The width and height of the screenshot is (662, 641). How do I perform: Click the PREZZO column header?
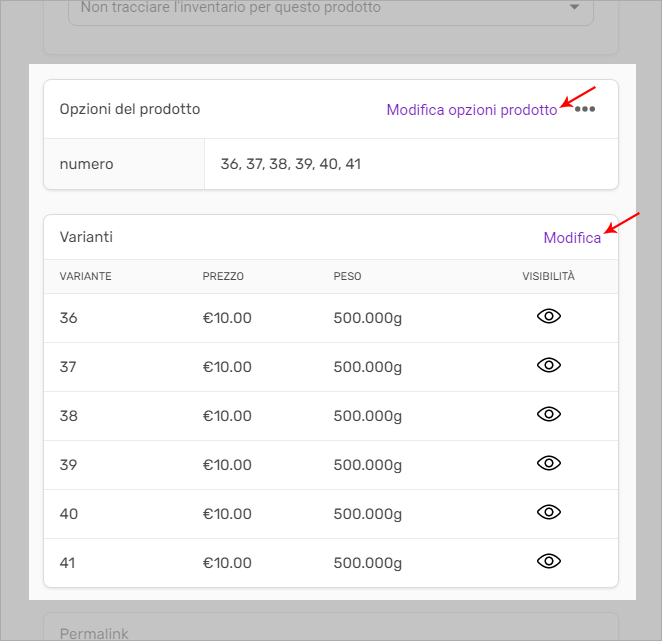223,276
